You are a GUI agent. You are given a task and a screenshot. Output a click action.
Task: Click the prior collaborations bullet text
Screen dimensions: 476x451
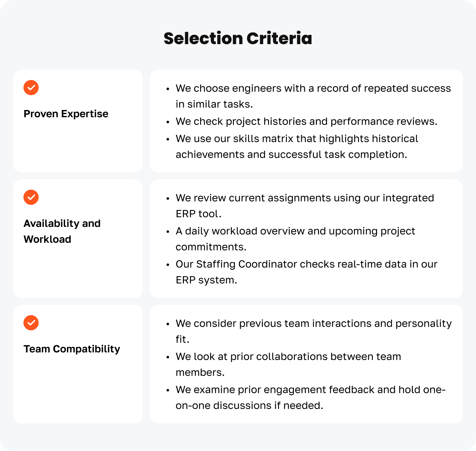(x=288, y=357)
